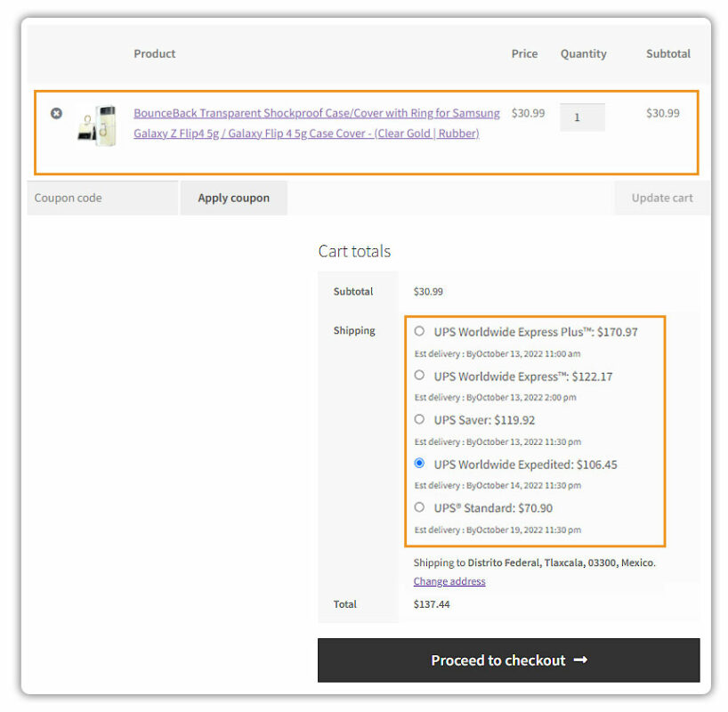Select UPS Worldwide Express Plus shipping option
This screenshot has width=728, height=712.
[419, 331]
